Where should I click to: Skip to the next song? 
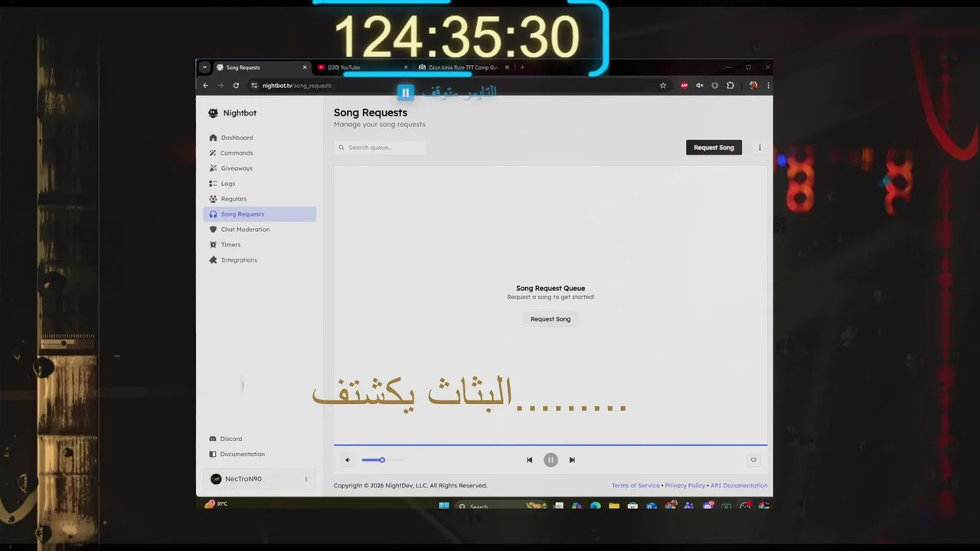pos(572,460)
